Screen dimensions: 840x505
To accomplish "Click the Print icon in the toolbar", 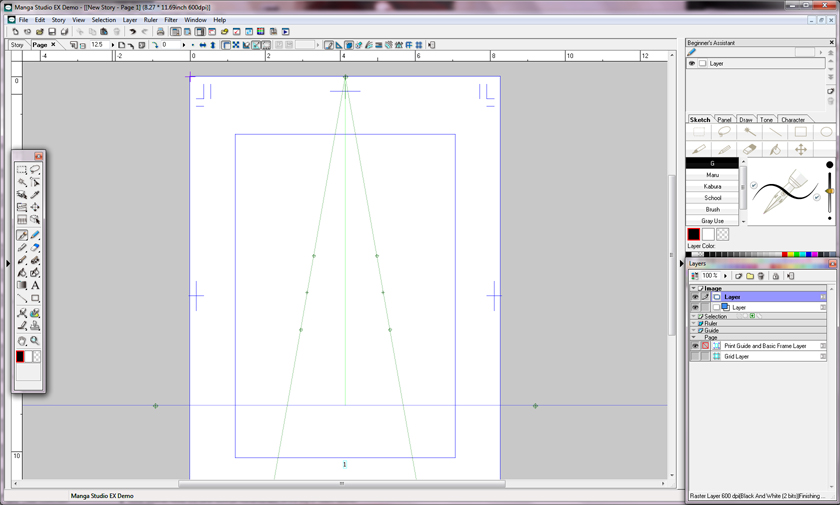I will [160, 32].
